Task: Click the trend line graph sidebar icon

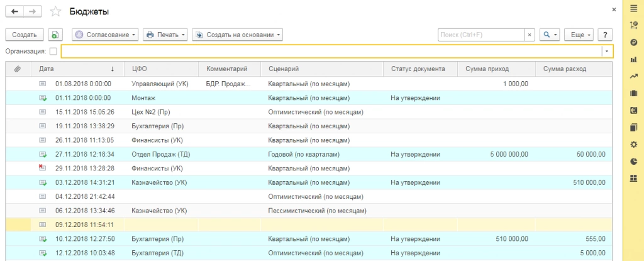Action: [633, 77]
